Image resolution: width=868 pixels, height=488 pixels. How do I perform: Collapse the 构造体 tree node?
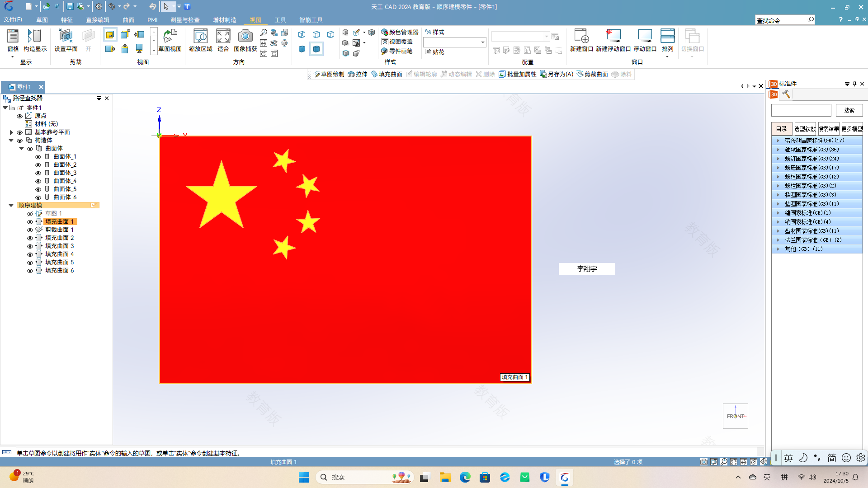(11, 141)
